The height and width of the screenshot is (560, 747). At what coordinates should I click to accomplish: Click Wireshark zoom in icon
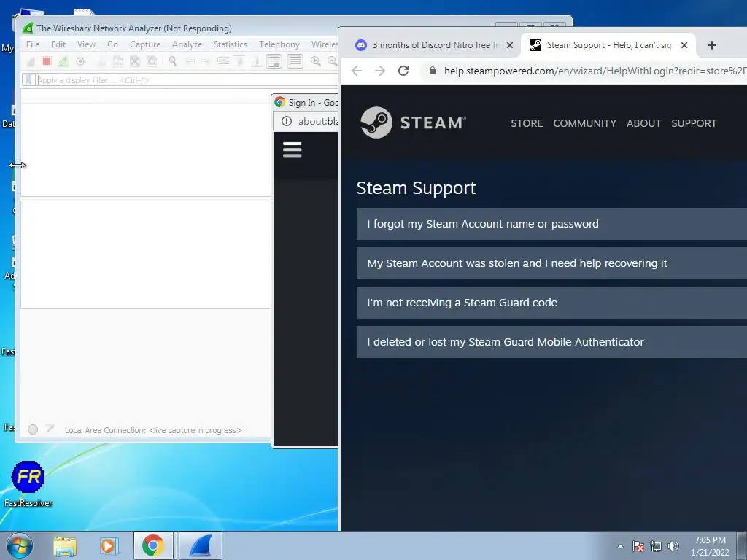315,61
